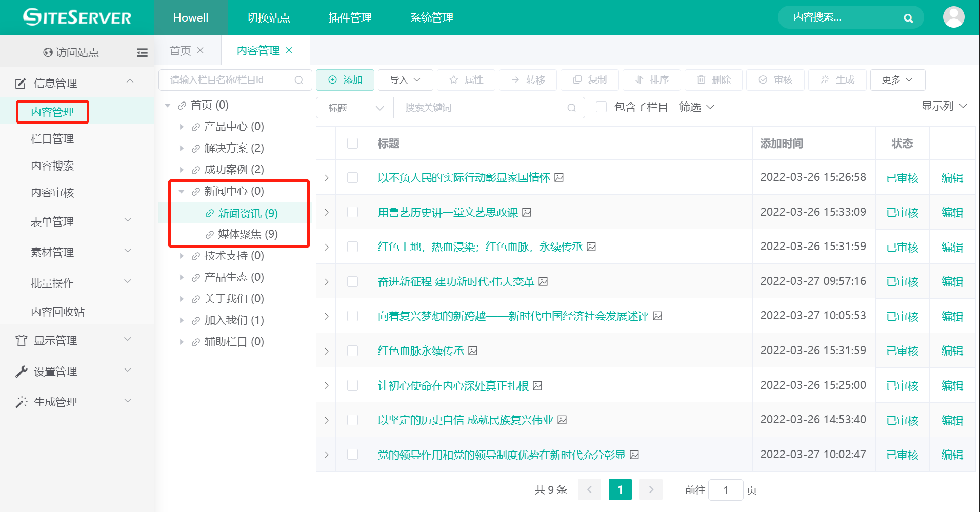This screenshot has height=512, width=980.
Task: Open the 系统管理 menu
Action: click(432, 17)
